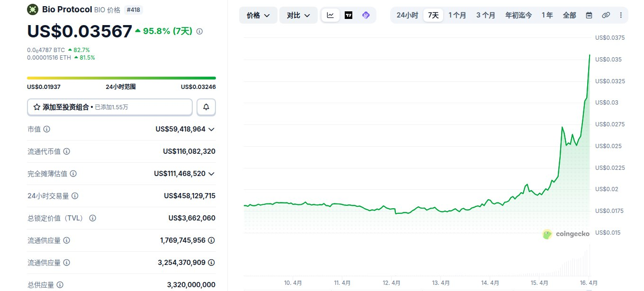The height and width of the screenshot is (291, 644).
Task: Show info tooltip for 完全摊薄估值
Action: coord(73,174)
